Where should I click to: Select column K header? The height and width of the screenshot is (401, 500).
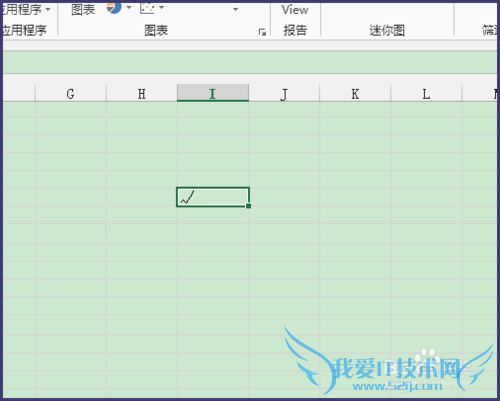click(355, 93)
